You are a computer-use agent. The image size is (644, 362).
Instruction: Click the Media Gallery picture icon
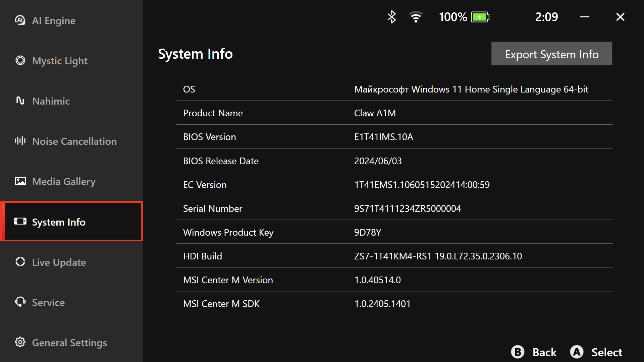click(x=20, y=181)
